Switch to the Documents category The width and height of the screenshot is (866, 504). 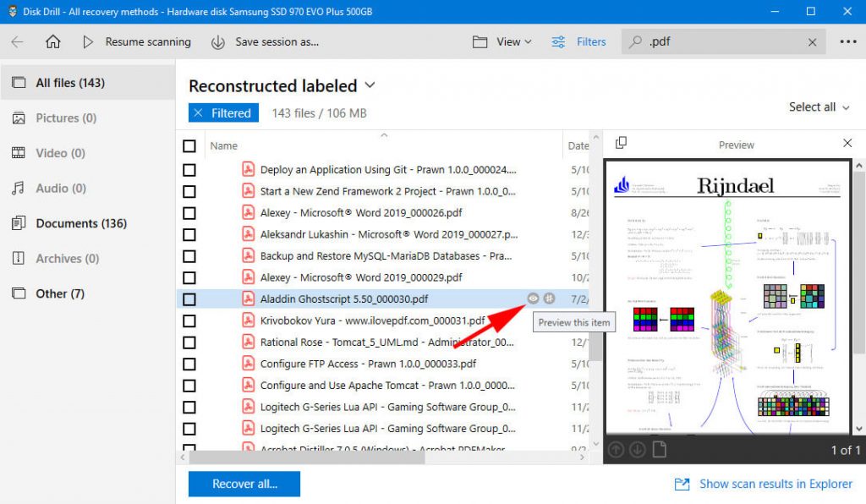click(76, 223)
